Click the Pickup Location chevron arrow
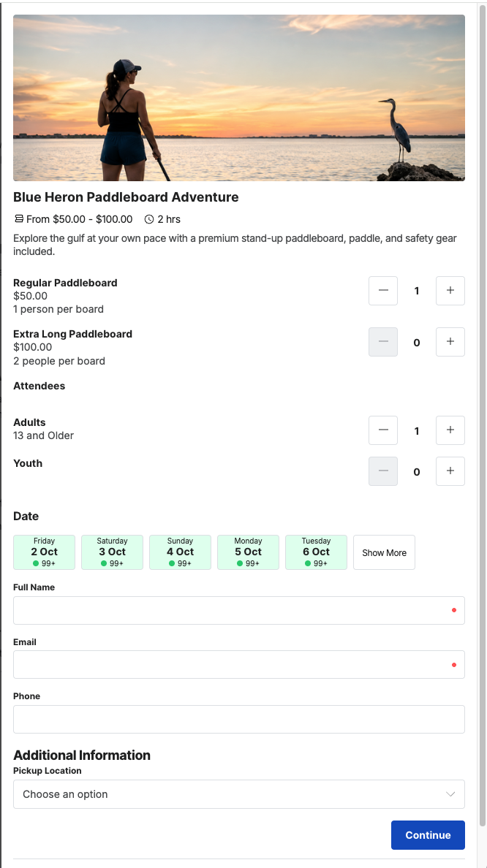 450,794
